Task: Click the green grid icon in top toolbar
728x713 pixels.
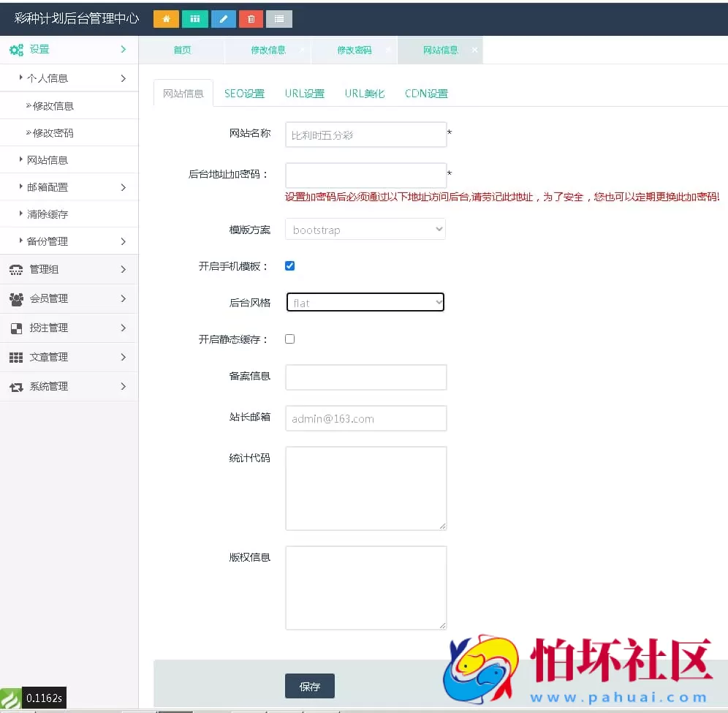Action: pyautogui.click(x=194, y=19)
